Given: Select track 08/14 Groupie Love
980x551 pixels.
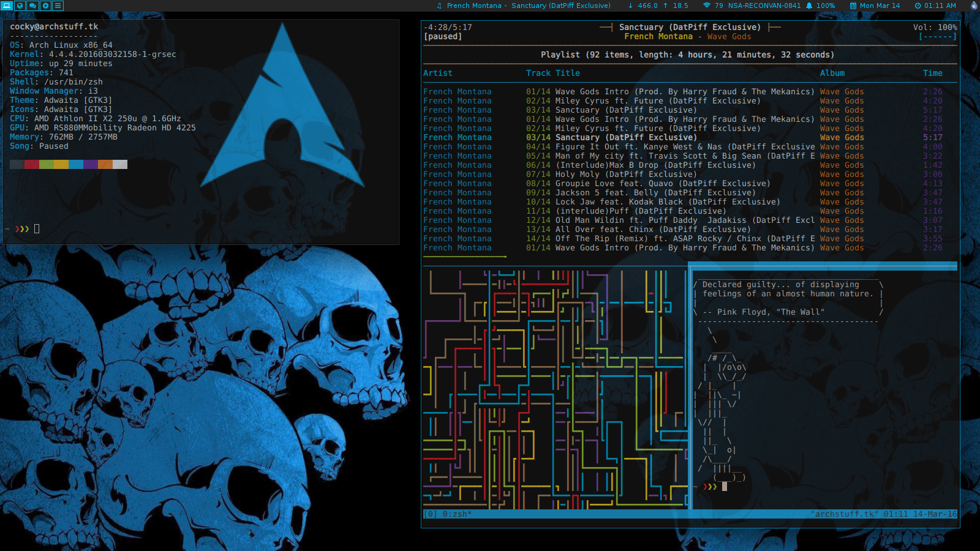Looking at the screenshot, I should [683, 184].
